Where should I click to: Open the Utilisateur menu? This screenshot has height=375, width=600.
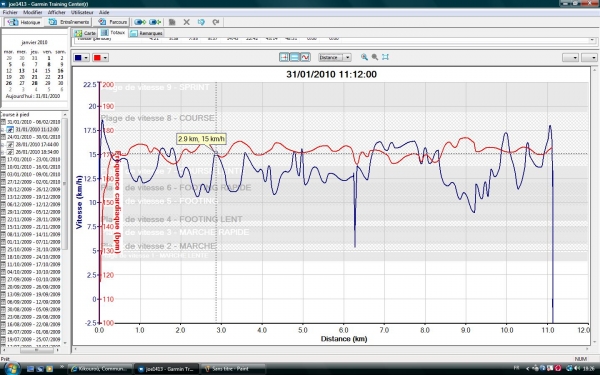(x=82, y=12)
